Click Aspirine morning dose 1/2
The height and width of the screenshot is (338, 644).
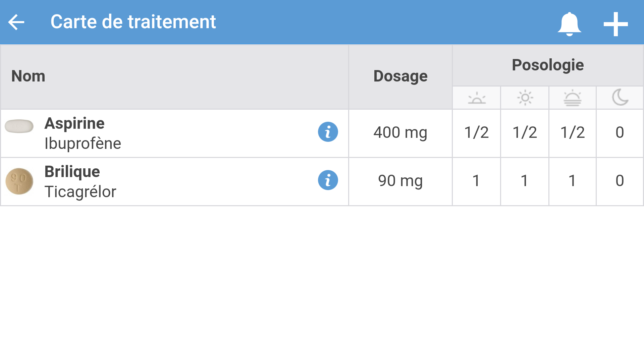[x=476, y=132]
